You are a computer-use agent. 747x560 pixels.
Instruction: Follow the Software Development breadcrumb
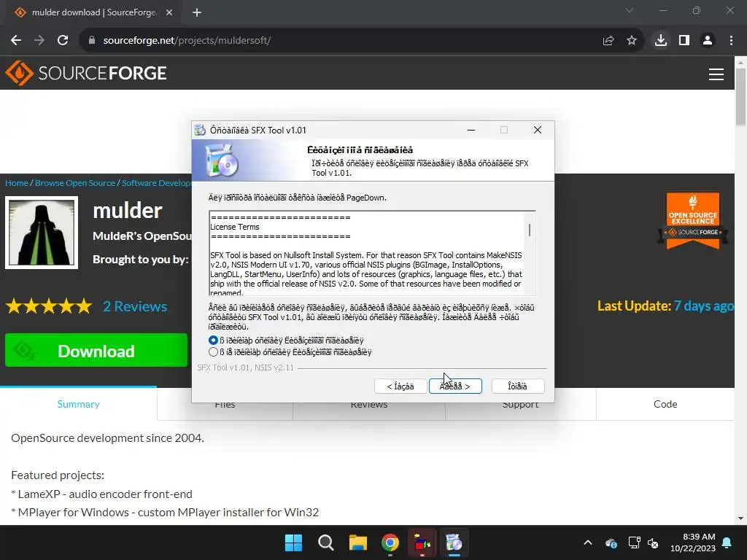pos(156,183)
